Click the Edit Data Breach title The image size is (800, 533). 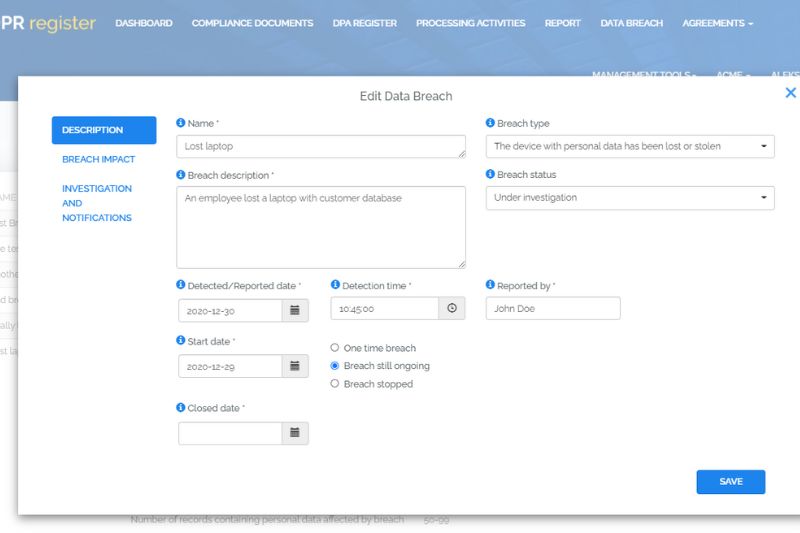pos(406,96)
